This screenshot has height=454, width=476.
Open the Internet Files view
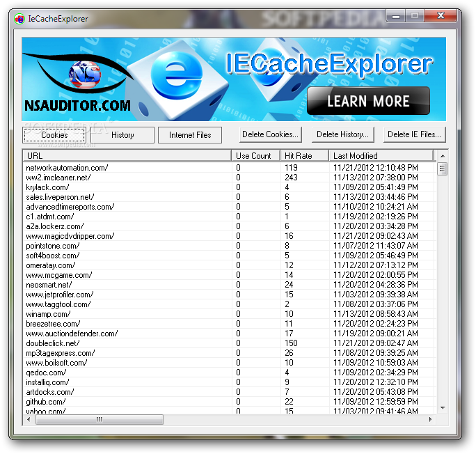[190, 135]
